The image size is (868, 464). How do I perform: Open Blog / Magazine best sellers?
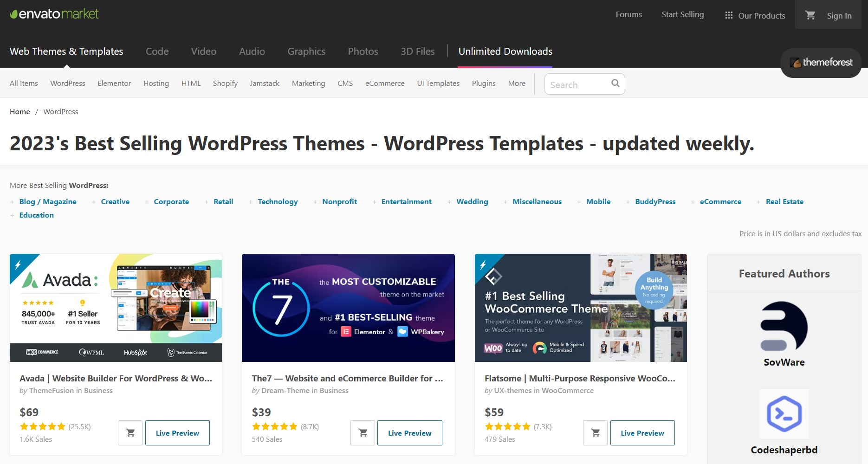[x=48, y=202]
